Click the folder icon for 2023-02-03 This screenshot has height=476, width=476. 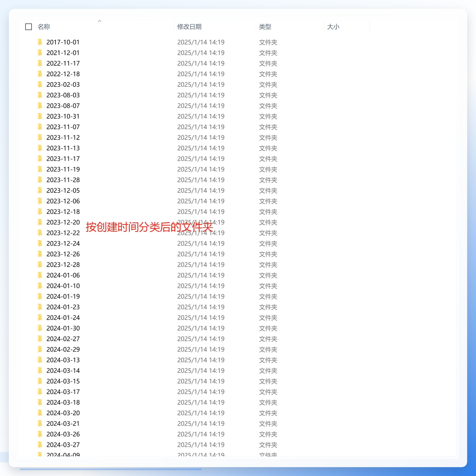[40, 84]
